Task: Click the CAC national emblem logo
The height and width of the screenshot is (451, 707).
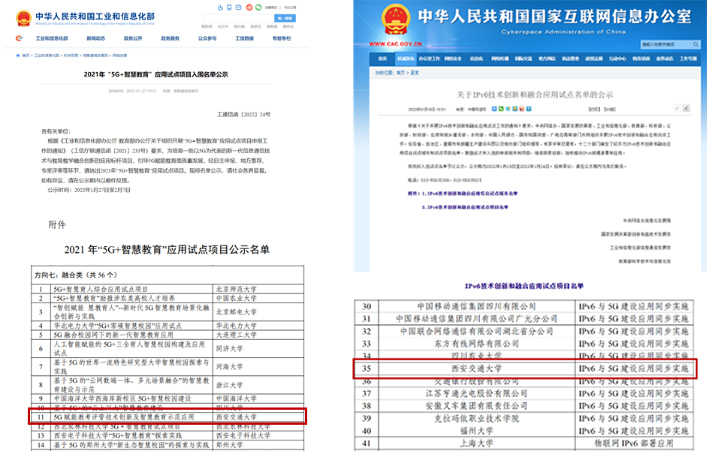Action: coord(396,19)
